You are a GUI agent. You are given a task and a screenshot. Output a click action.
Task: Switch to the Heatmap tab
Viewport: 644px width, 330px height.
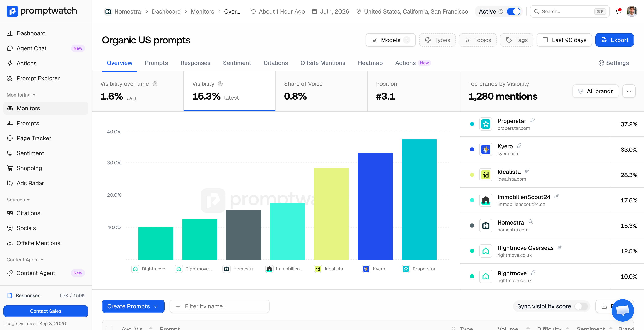pyautogui.click(x=370, y=63)
